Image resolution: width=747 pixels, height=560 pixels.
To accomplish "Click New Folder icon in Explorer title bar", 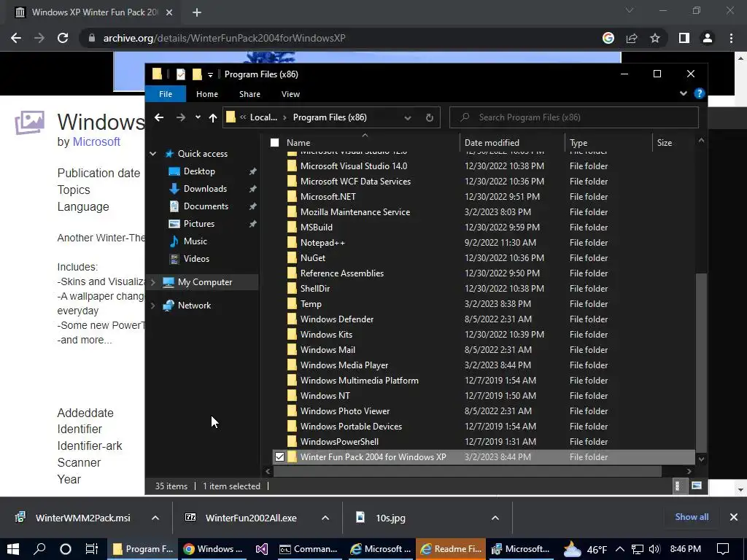I will [197, 74].
